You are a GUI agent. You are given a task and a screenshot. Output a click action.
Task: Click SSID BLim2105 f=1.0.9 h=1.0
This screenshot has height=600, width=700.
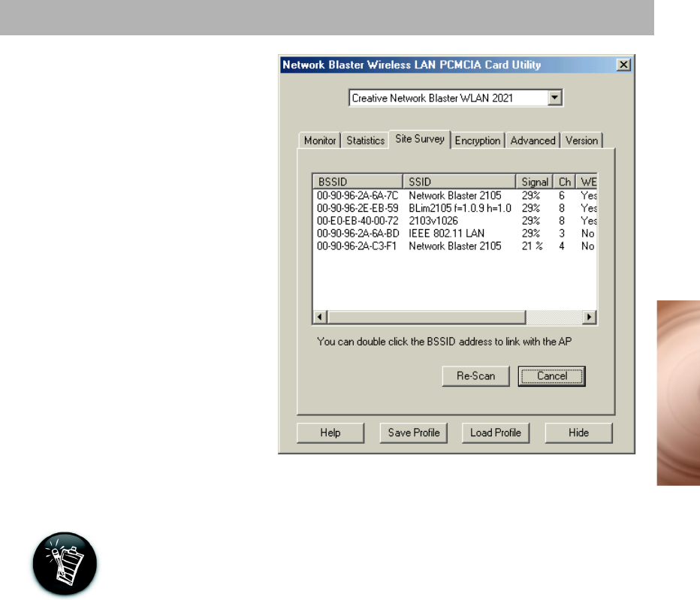460,208
